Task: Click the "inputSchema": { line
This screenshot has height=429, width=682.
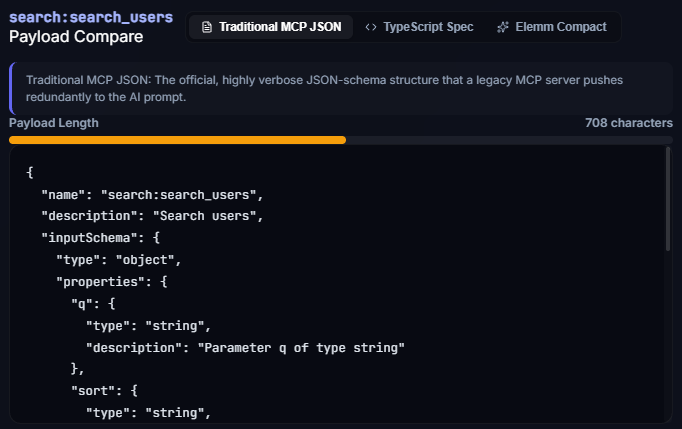Action: (x=100, y=238)
